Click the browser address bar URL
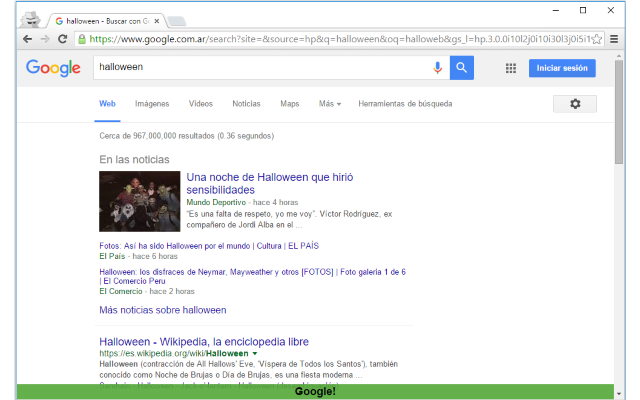Image resolution: width=640 pixels, height=400 pixels. (340, 39)
